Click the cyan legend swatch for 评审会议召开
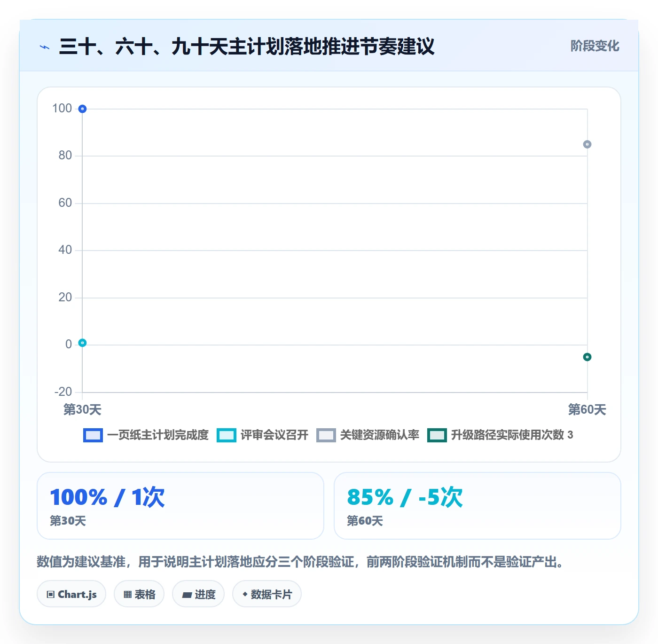 pyautogui.click(x=226, y=435)
